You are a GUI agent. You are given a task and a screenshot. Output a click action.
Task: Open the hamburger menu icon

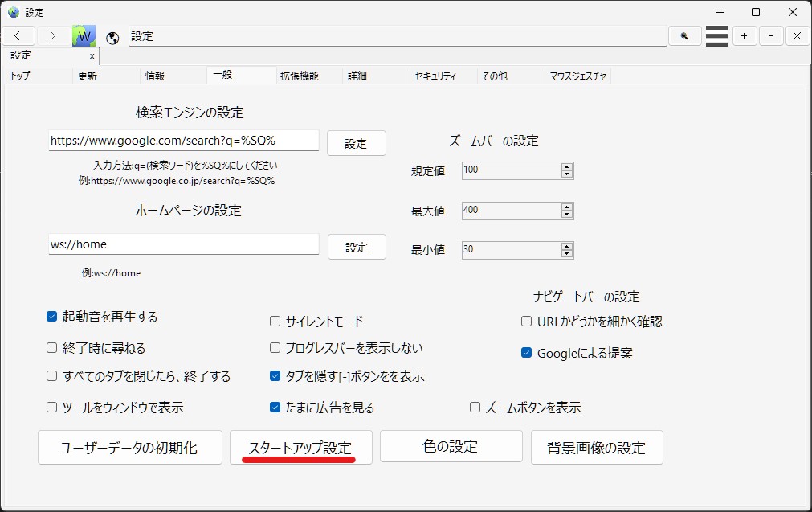(716, 35)
